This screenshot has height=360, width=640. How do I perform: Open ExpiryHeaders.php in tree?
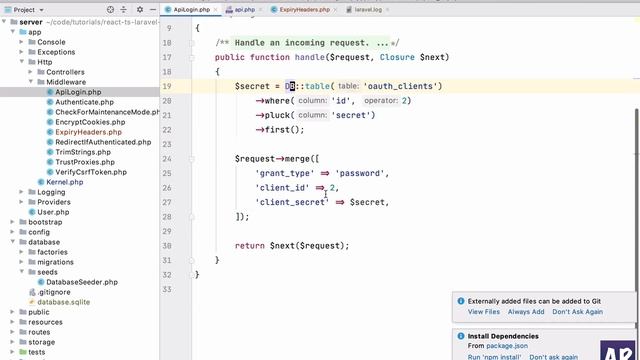click(x=89, y=132)
